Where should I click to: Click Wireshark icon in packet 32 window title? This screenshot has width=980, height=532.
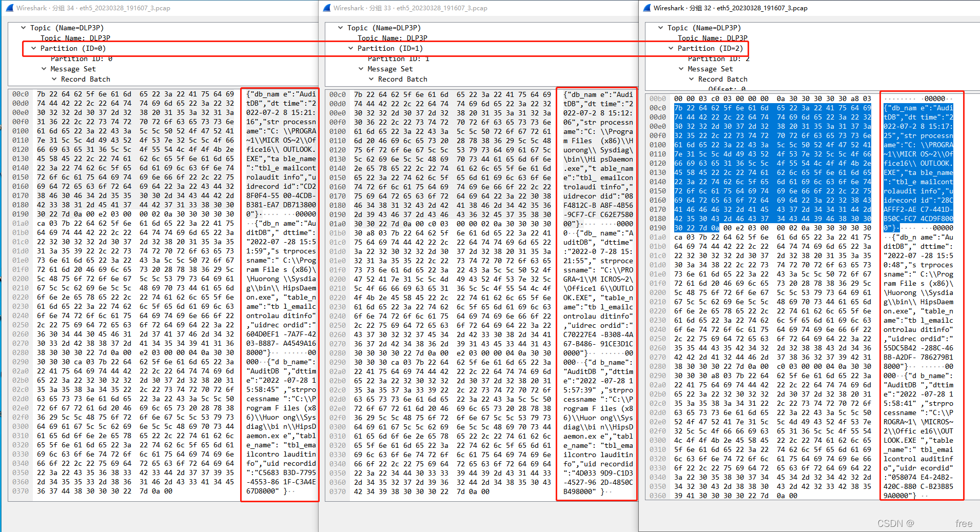click(x=646, y=8)
